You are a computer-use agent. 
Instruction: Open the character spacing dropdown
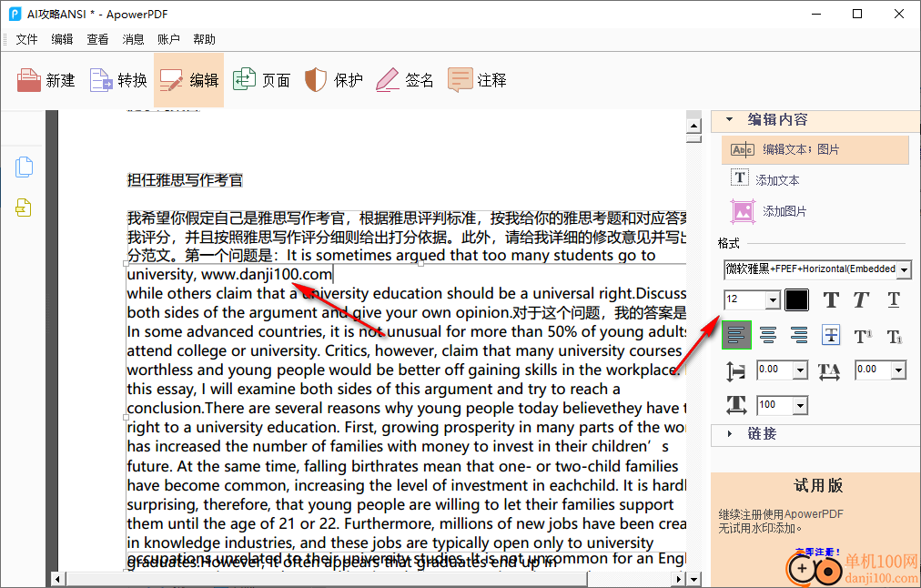pyautogui.click(x=898, y=370)
